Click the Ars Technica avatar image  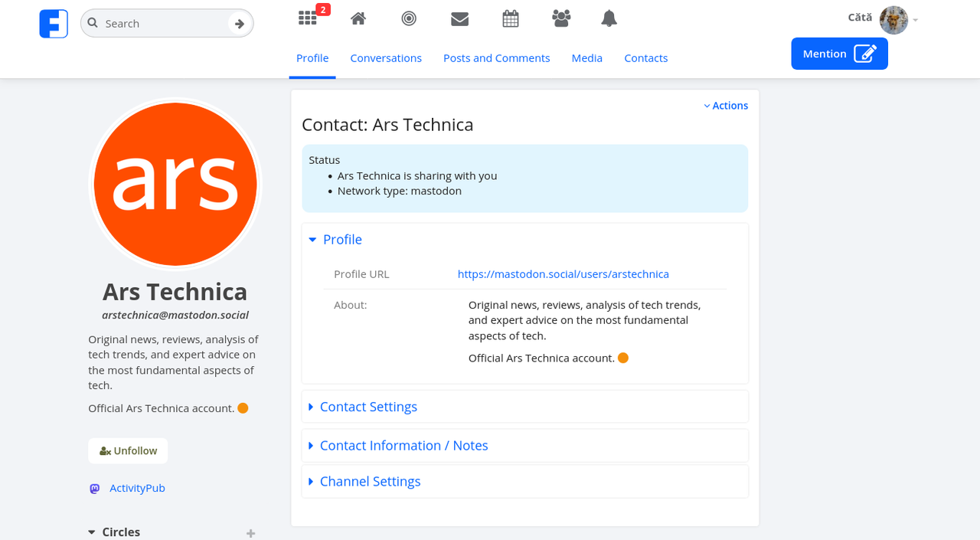tap(175, 184)
